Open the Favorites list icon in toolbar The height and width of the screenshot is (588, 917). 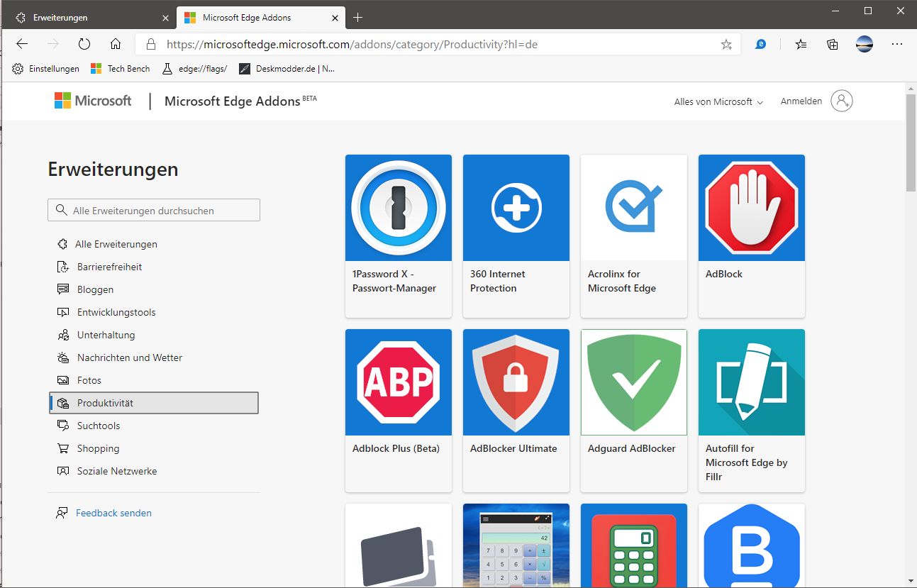click(801, 44)
